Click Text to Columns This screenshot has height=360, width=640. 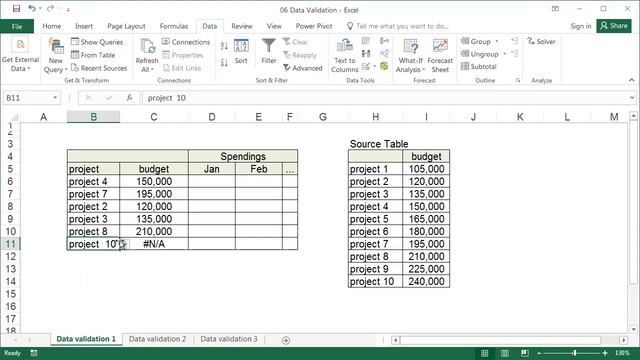344,55
